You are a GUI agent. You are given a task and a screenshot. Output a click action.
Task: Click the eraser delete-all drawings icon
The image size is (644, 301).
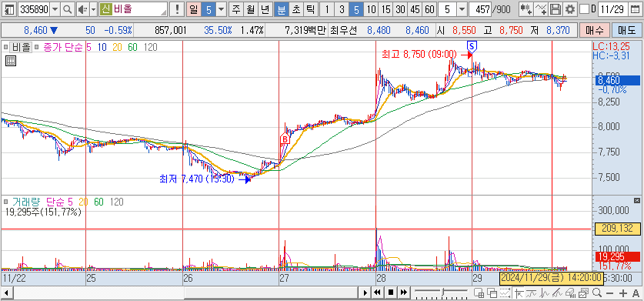[x=570, y=293]
